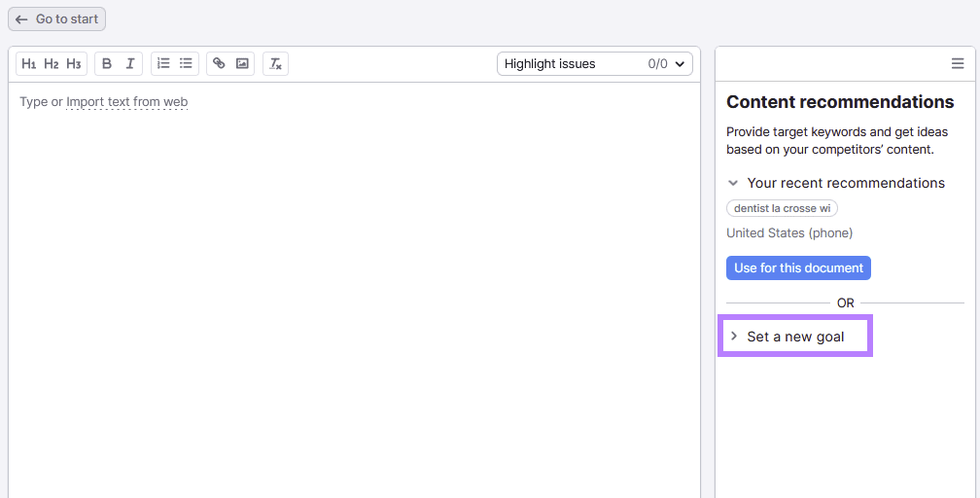980x498 pixels.
Task: Insert a numbered list
Action: tap(163, 64)
